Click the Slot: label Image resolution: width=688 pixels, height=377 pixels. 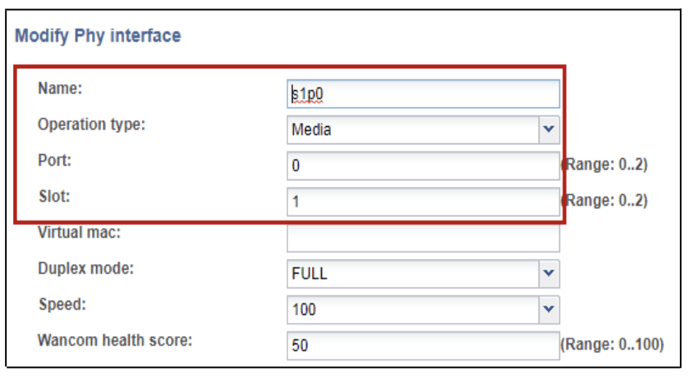point(54,196)
